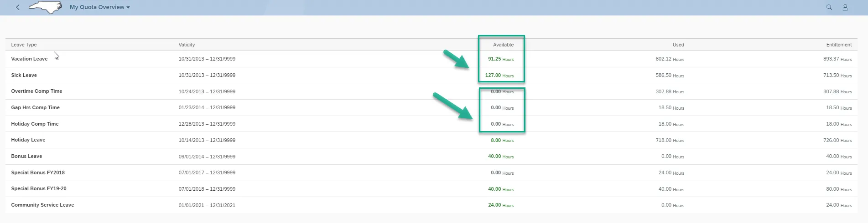Click the Validity column header
This screenshot has width=868, height=223.
(x=187, y=45)
